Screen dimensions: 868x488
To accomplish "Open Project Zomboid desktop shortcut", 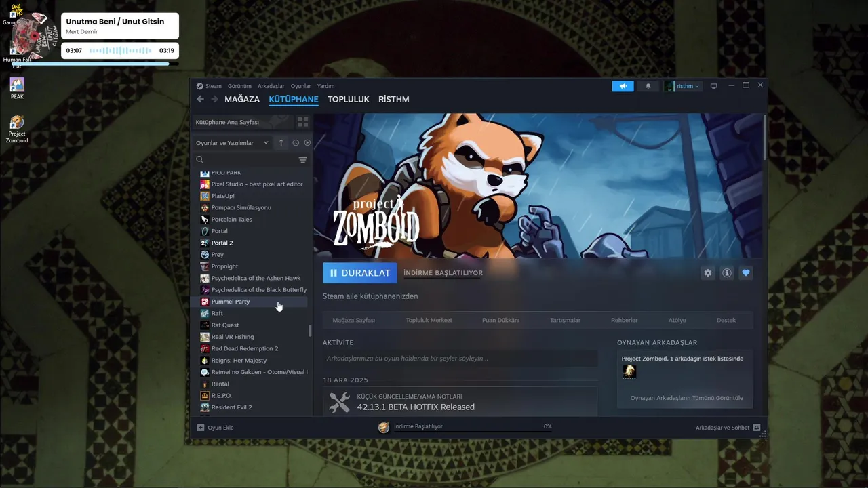I will click(17, 129).
